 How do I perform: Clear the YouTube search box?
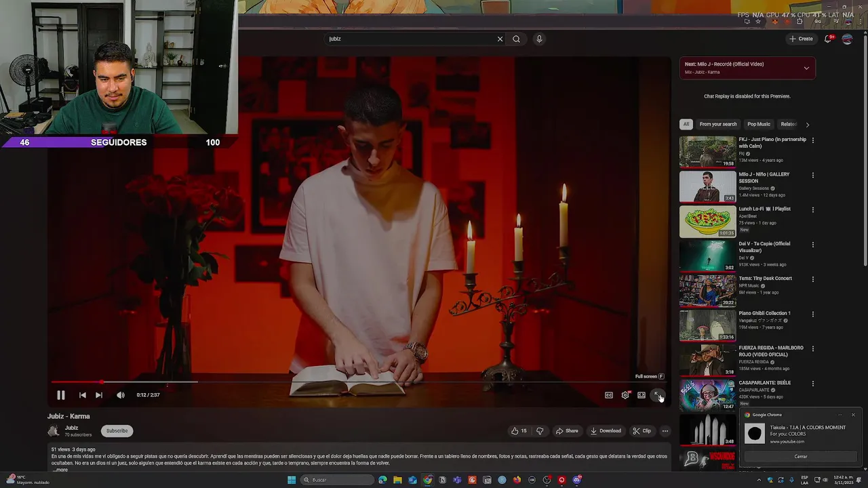pos(500,39)
